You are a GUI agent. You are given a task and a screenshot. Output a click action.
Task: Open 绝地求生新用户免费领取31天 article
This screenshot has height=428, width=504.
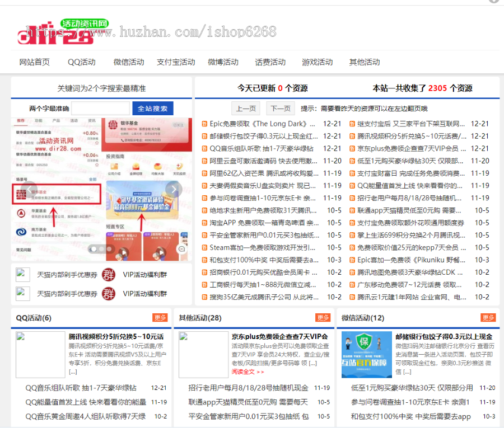(263, 210)
